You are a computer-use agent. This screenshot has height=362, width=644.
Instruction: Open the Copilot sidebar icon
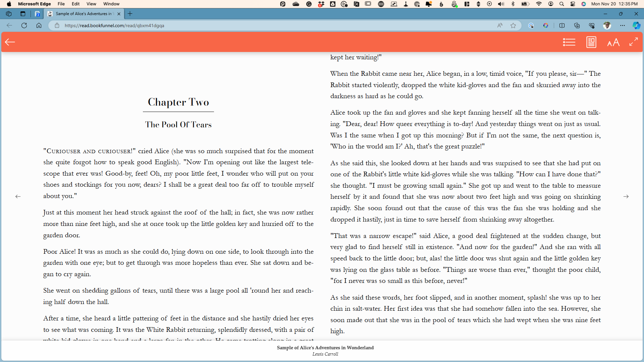pyautogui.click(x=636, y=25)
